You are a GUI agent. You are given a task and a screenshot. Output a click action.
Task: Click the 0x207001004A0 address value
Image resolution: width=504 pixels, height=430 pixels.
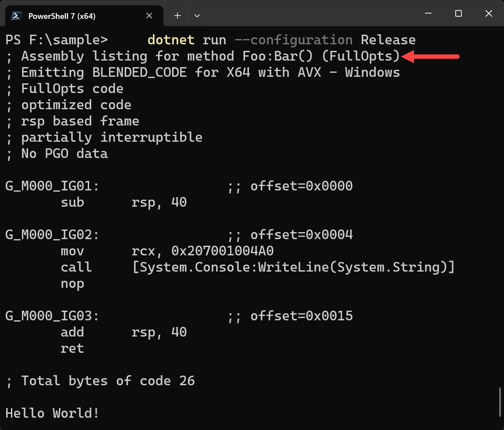223,251
